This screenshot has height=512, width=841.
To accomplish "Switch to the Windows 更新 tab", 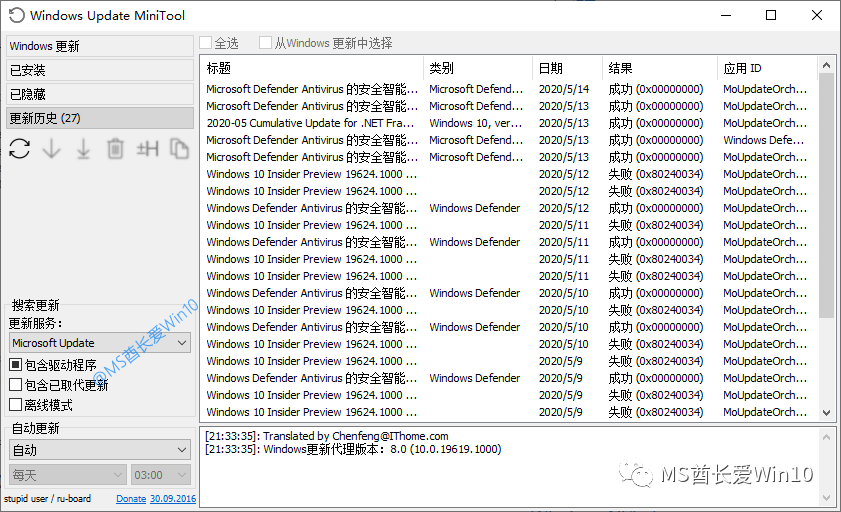I will tap(100, 46).
